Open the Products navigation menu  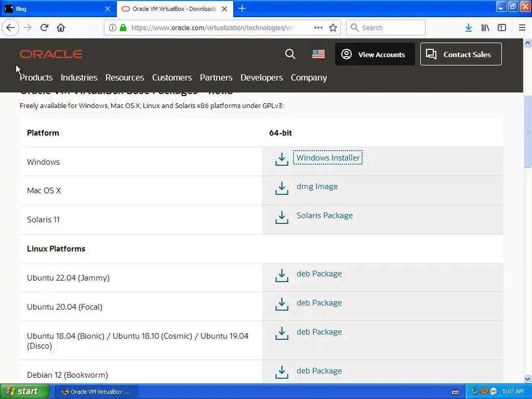[x=36, y=77]
